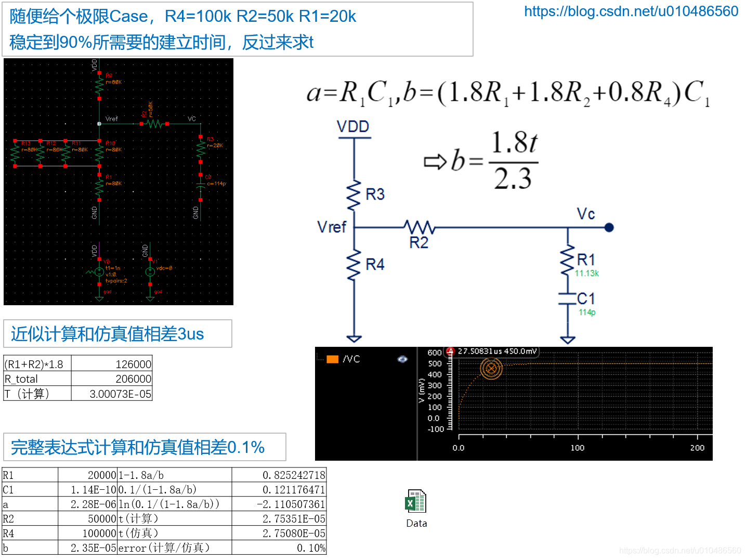Open the Excel Data file icon

pyautogui.click(x=416, y=502)
